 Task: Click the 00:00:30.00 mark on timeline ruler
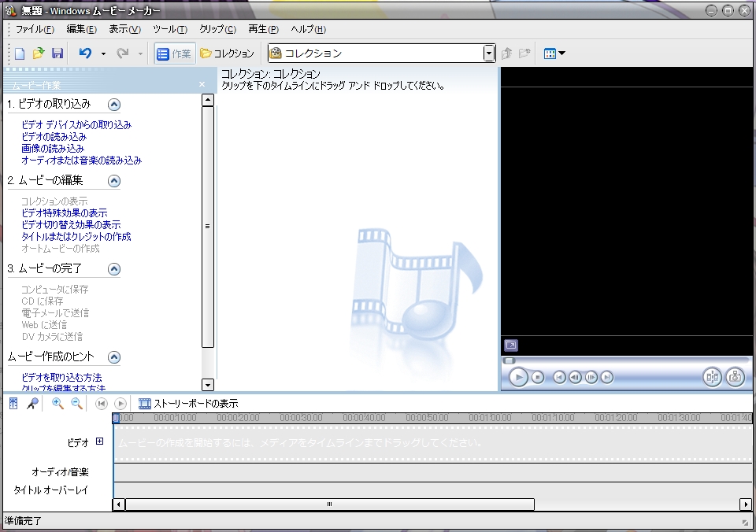pos(301,418)
